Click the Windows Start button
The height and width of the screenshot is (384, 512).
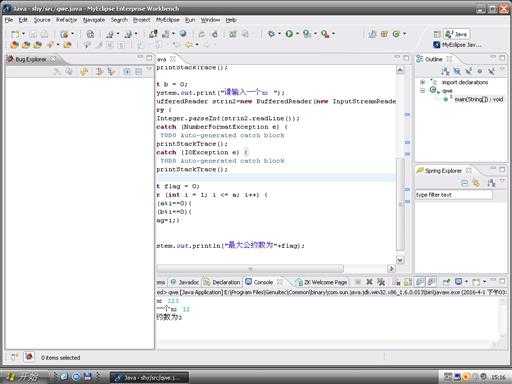22,377
